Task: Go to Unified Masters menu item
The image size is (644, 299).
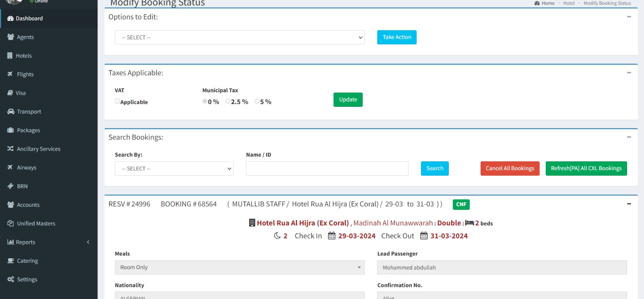Action: coord(36,224)
